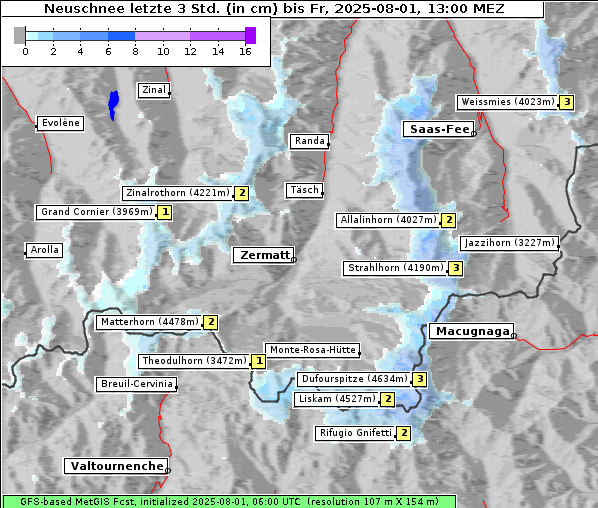
Task: Click the yellow snow value beside Theodulhorn
Action: tap(259, 361)
